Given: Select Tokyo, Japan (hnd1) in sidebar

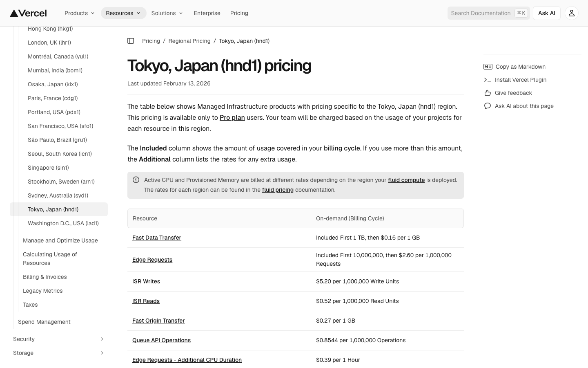Looking at the screenshot, I should click(59, 209).
